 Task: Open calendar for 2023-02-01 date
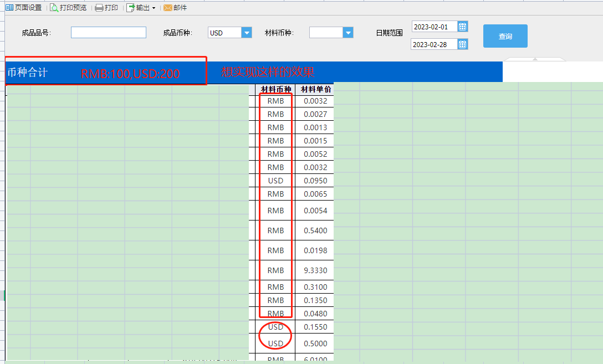coord(463,27)
